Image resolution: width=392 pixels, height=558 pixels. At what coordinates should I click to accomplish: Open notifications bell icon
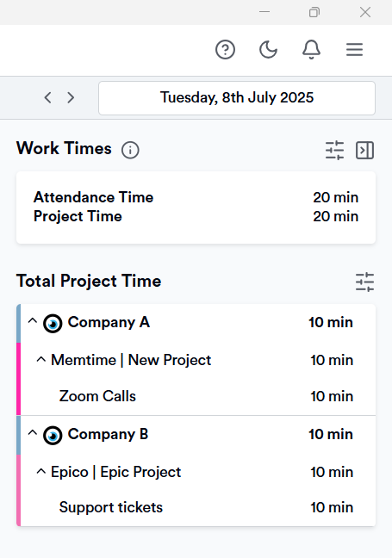(311, 50)
